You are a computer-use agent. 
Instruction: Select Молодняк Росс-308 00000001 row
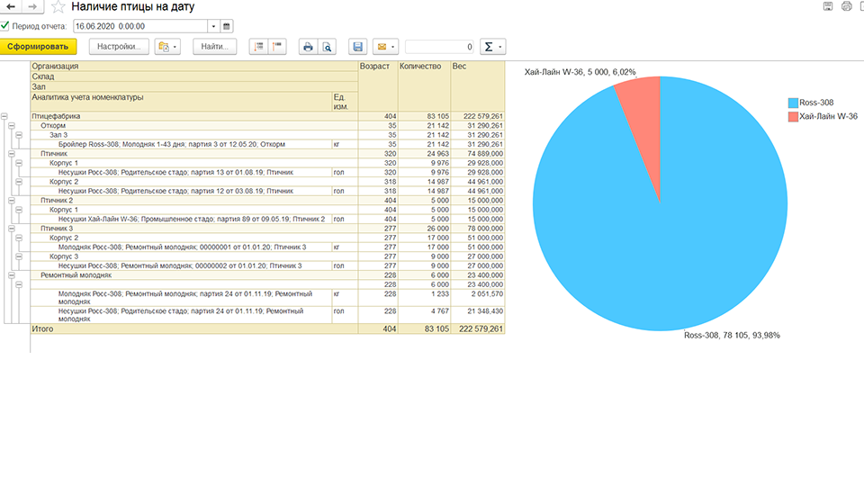point(267,247)
